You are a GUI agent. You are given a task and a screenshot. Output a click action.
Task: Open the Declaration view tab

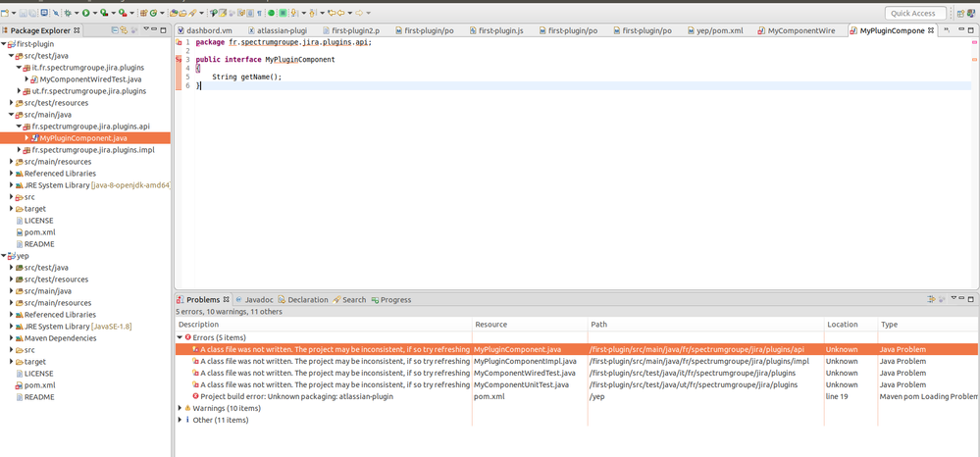tap(303, 300)
